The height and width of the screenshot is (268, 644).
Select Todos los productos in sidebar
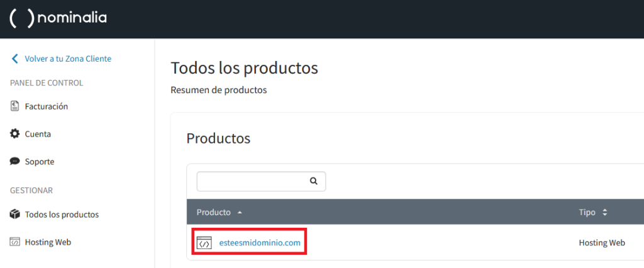tap(62, 215)
